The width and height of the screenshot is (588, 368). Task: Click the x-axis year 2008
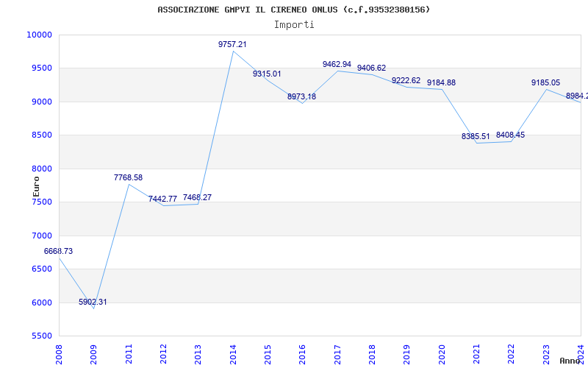(59, 355)
